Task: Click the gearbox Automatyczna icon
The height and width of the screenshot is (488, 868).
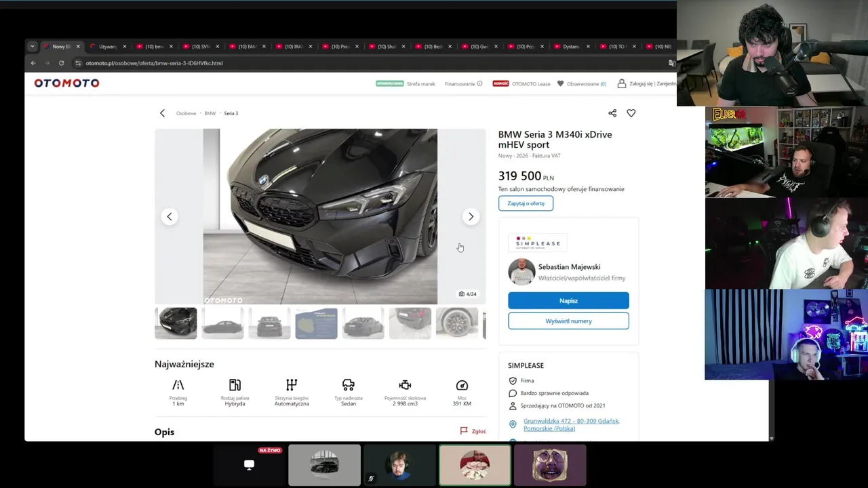Action: [292, 385]
